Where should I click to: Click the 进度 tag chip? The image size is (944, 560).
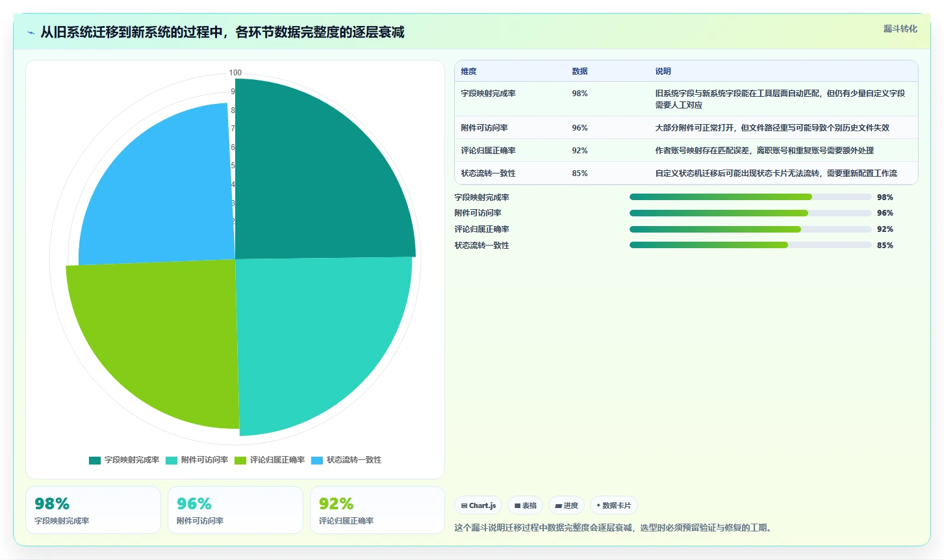pyautogui.click(x=567, y=505)
